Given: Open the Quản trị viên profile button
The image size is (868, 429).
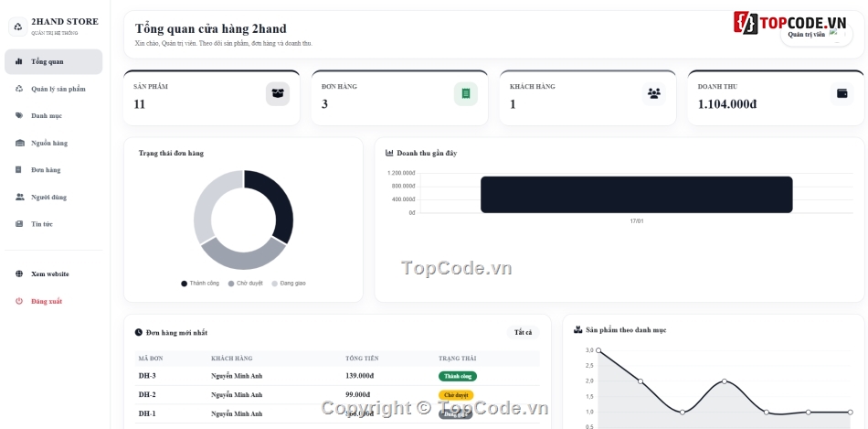Looking at the screenshot, I should (x=817, y=35).
